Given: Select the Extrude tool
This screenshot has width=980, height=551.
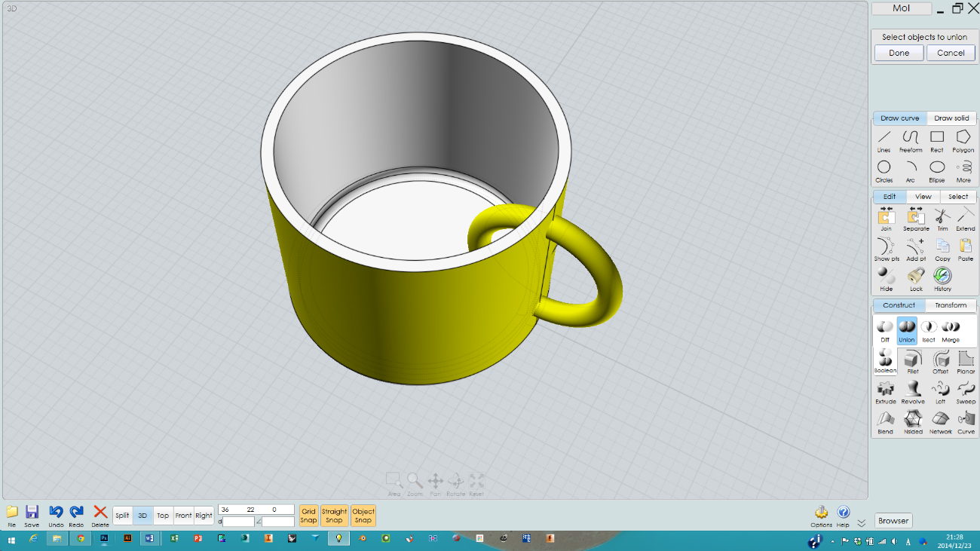Looking at the screenshot, I should point(886,392).
